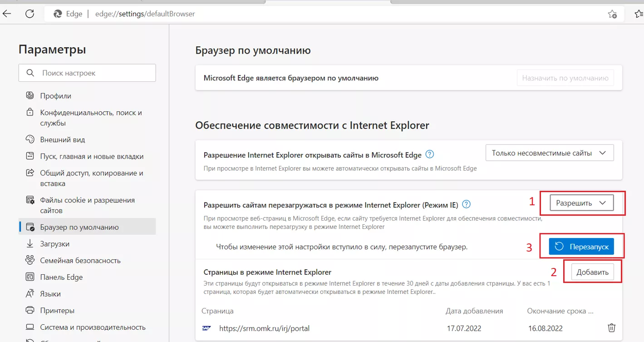Image resolution: width=644 pixels, height=342 pixels.
Task: Open 'Конфиденциальность, поиск и службы' section
Action: [x=91, y=118]
